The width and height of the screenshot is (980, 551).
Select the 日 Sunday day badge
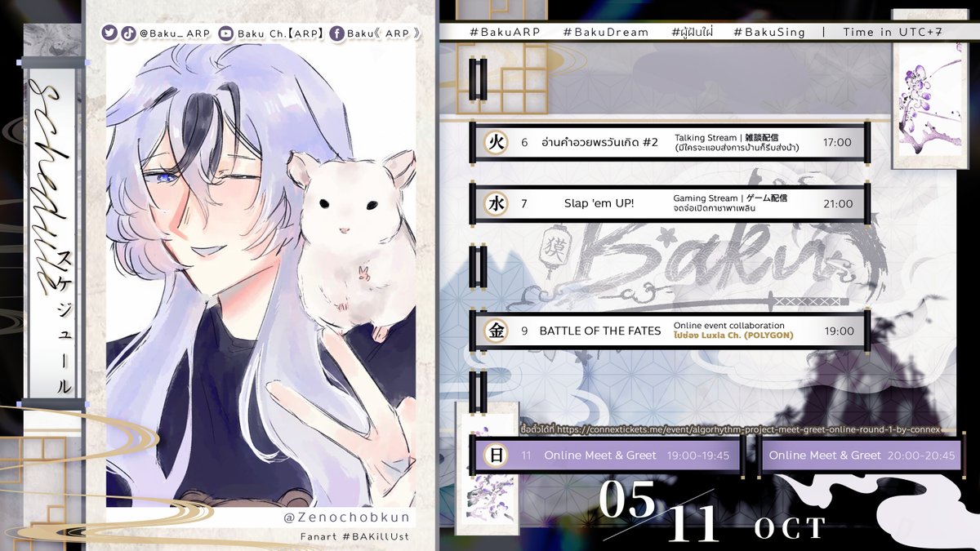pyautogui.click(x=494, y=455)
